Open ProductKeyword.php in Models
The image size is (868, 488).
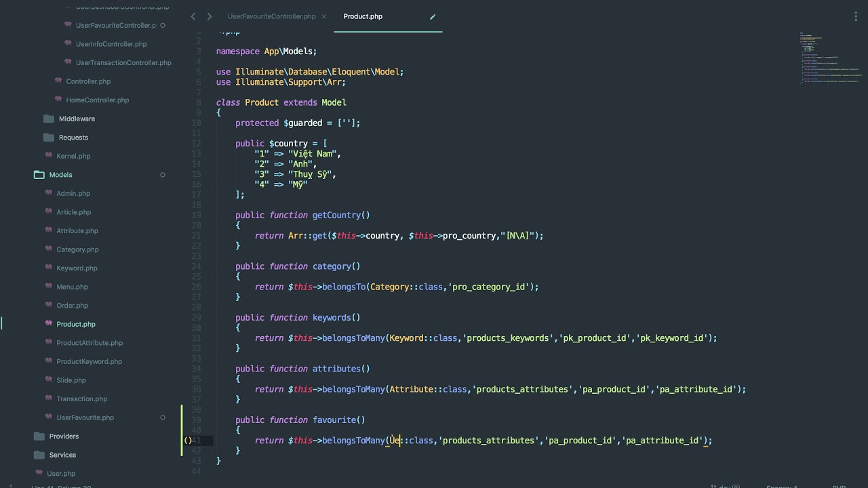click(x=90, y=361)
